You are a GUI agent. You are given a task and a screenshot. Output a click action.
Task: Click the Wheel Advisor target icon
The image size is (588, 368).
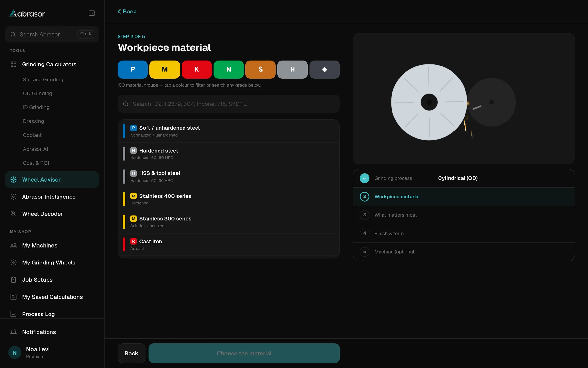coord(13,180)
